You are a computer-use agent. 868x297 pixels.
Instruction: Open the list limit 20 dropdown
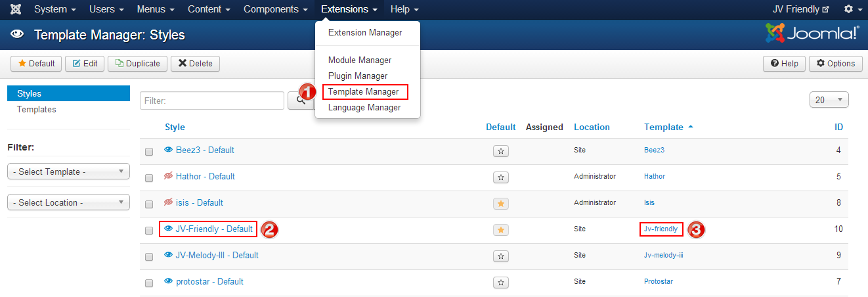830,100
